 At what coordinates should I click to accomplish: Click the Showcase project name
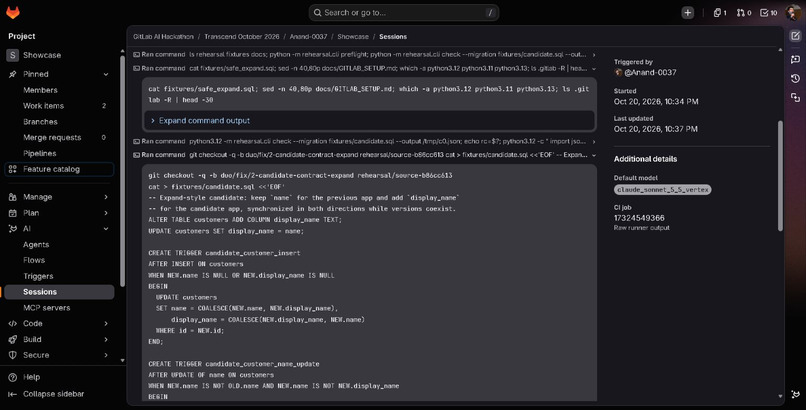(x=42, y=55)
